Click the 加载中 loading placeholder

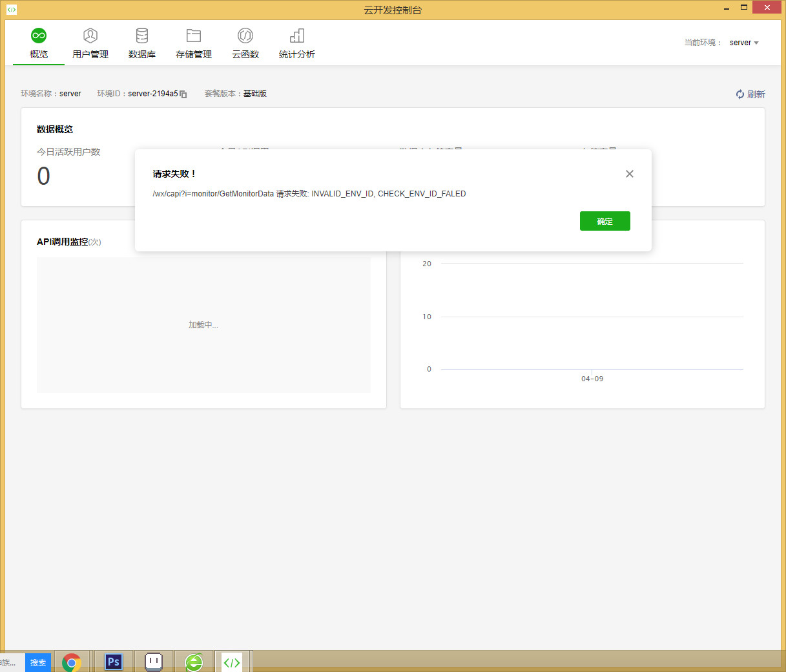tap(203, 325)
